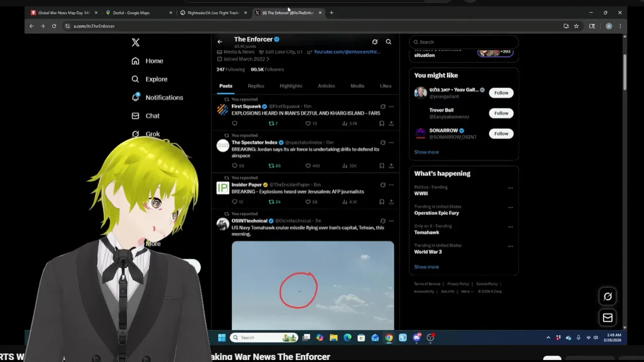Reload the page in Chrome

click(54, 26)
